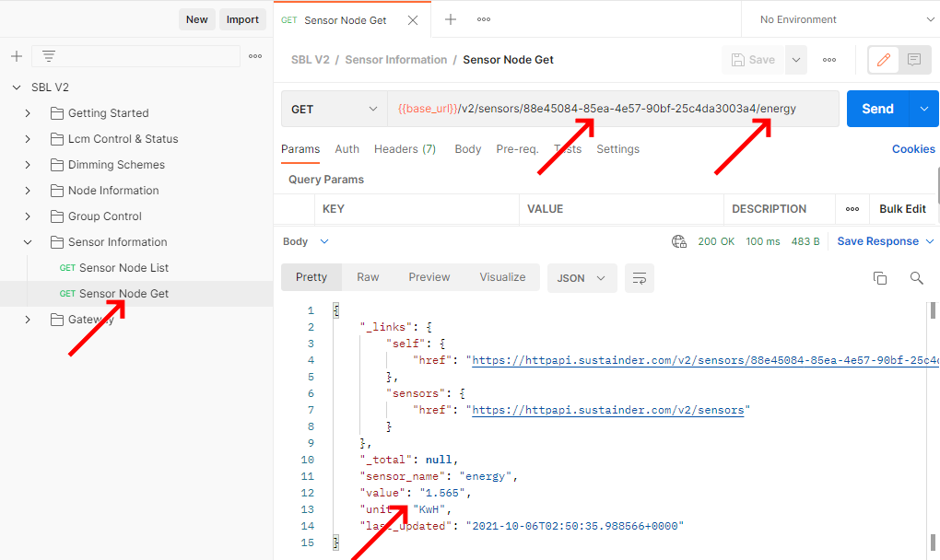The width and height of the screenshot is (940, 560).
Task: Open the GET method dropdown
Action: click(334, 109)
